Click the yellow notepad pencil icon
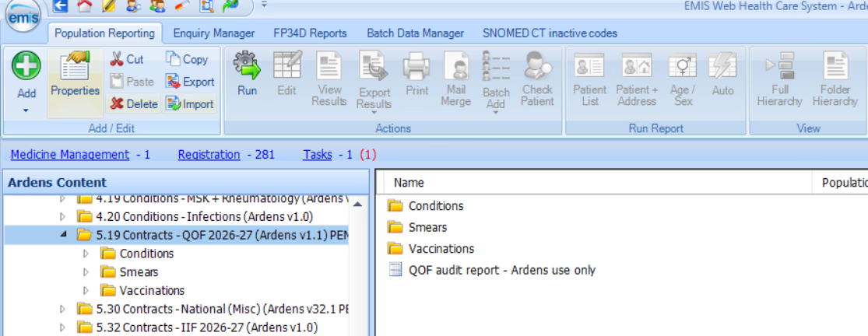 pyautogui.click(x=108, y=6)
